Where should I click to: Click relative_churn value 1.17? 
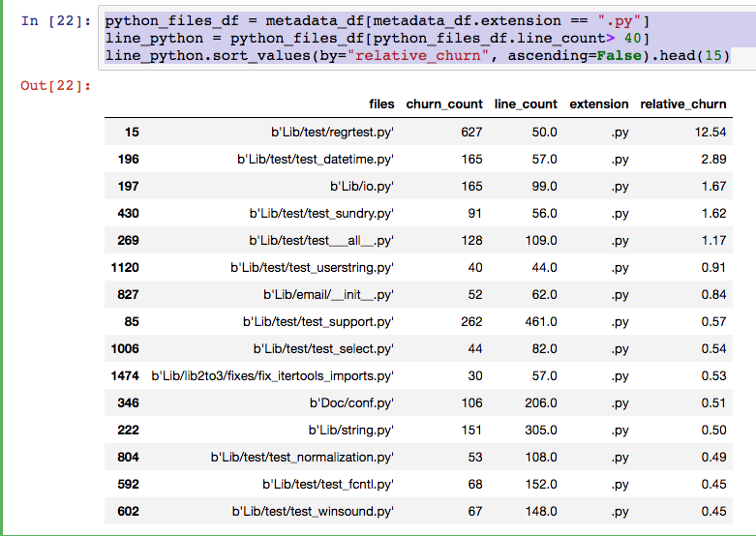[714, 240]
